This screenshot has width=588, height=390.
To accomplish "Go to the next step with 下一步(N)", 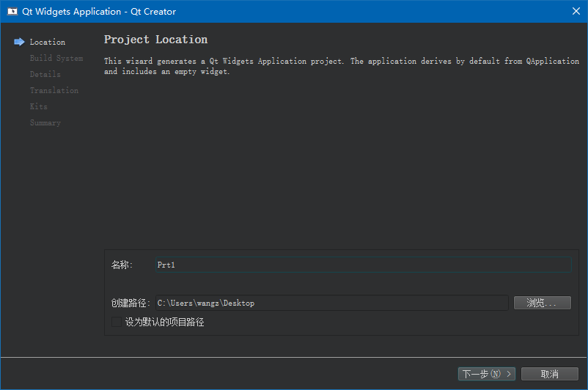I will (487, 374).
